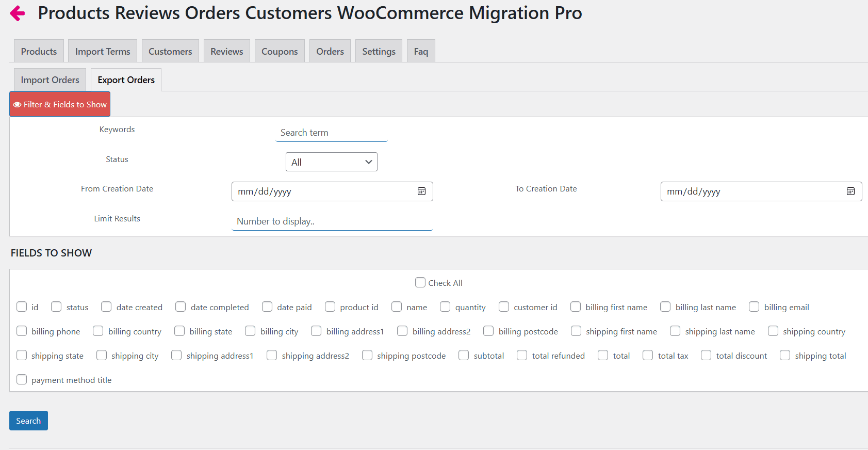The height and width of the screenshot is (450, 868).
Task: Check the shipping city checkbox
Action: [x=102, y=355]
